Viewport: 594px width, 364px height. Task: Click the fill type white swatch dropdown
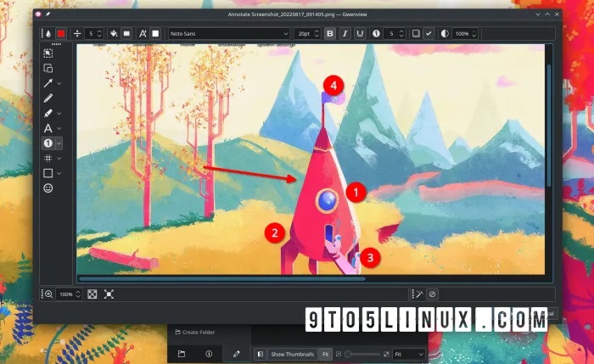point(126,34)
